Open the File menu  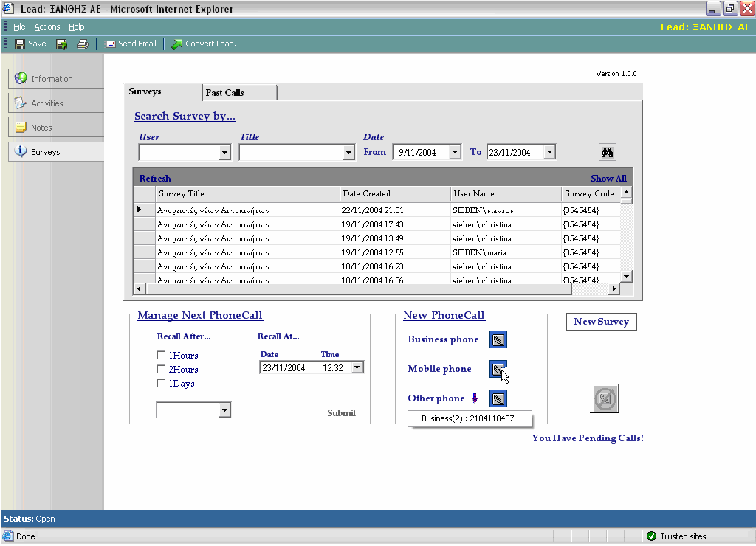click(x=19, y=27)
